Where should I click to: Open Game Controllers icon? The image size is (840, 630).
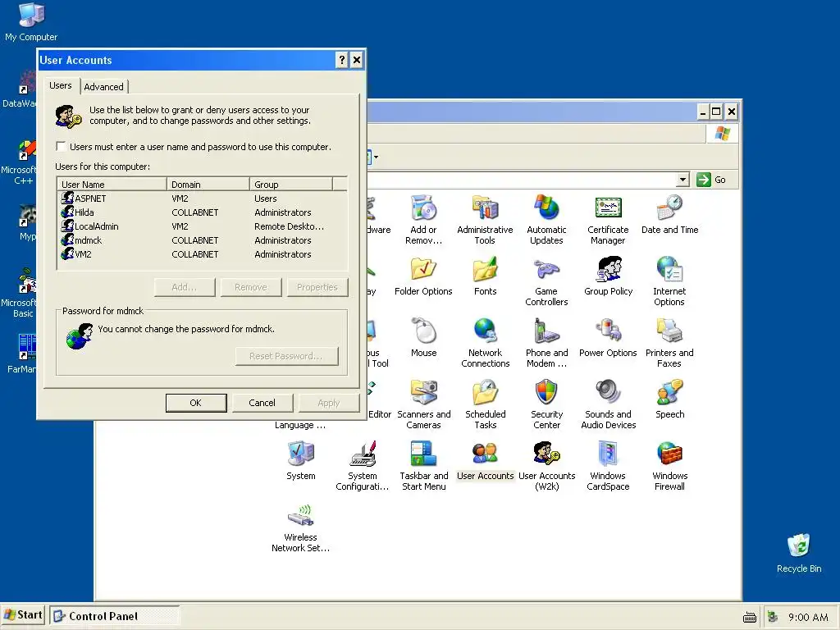pos(546,269)
